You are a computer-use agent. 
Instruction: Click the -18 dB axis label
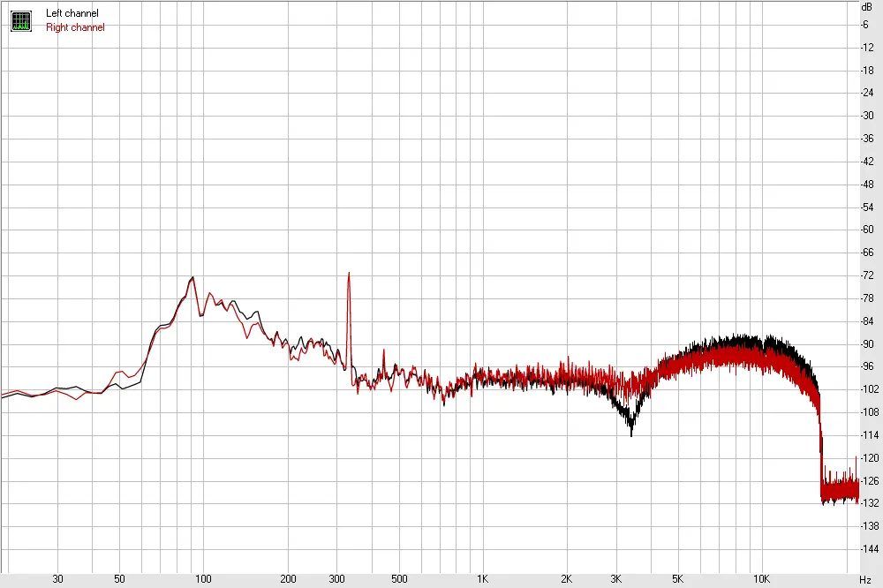click(867, 70)
